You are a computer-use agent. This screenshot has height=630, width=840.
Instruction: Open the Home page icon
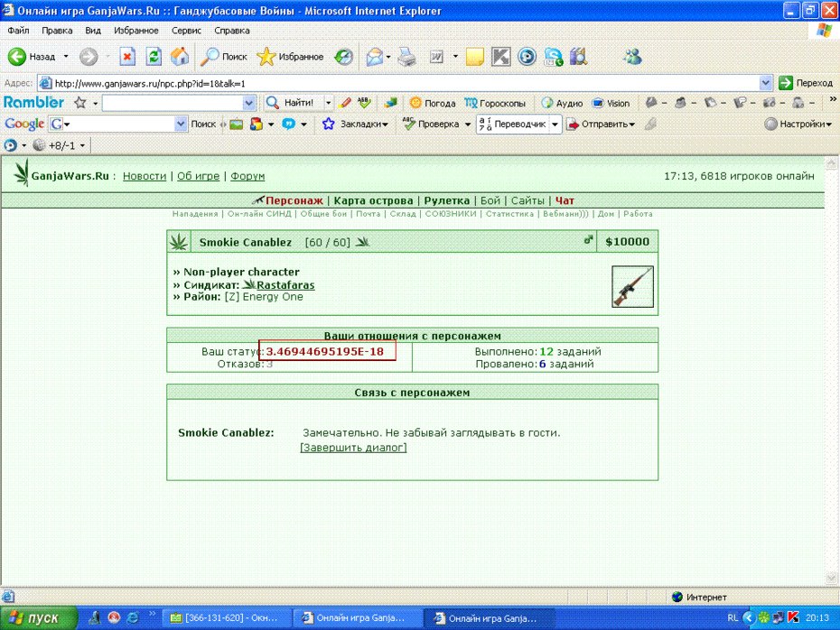[x=180, y=57]
